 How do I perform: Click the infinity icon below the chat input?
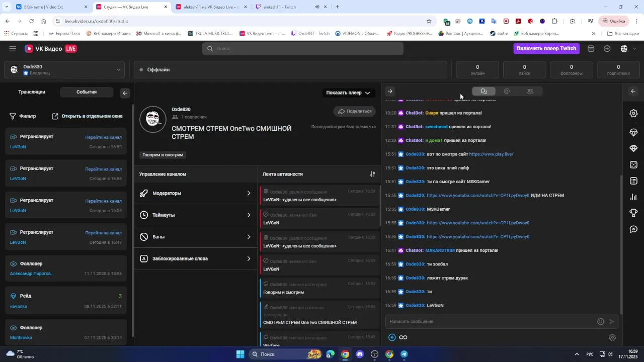pyautogui.click(x=403, y=337)
